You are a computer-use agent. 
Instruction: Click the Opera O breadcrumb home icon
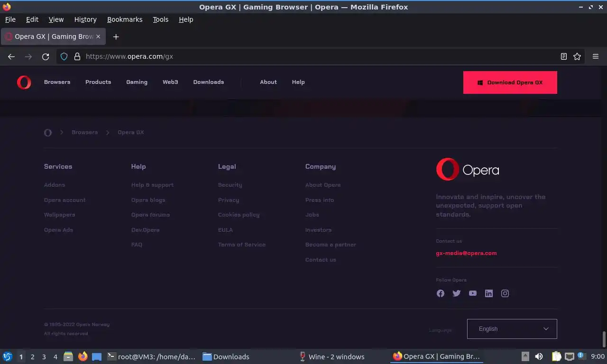pos(47,132)
